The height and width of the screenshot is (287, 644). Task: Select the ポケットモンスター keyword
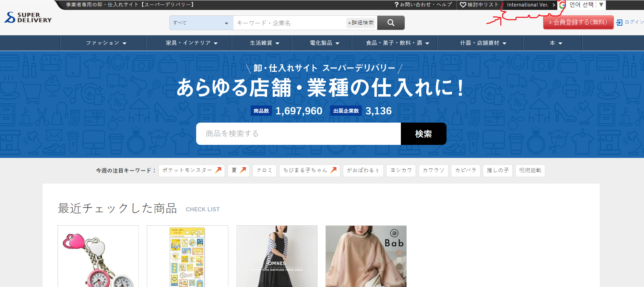click(x=191, y=171)
